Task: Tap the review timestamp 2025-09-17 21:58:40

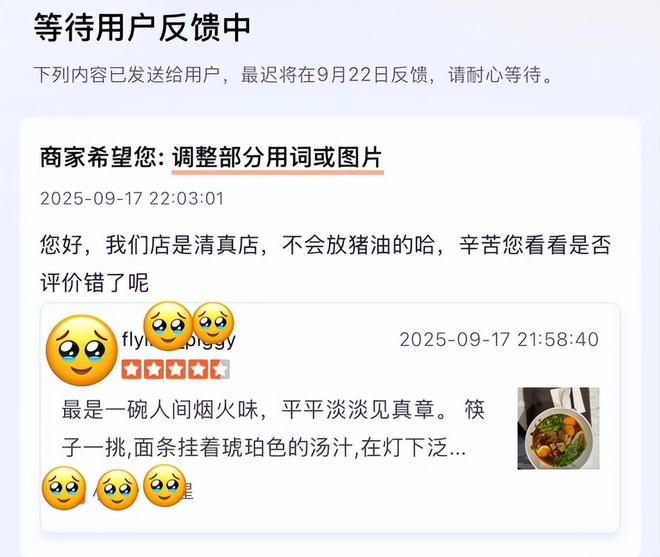Action: [499, 340]
